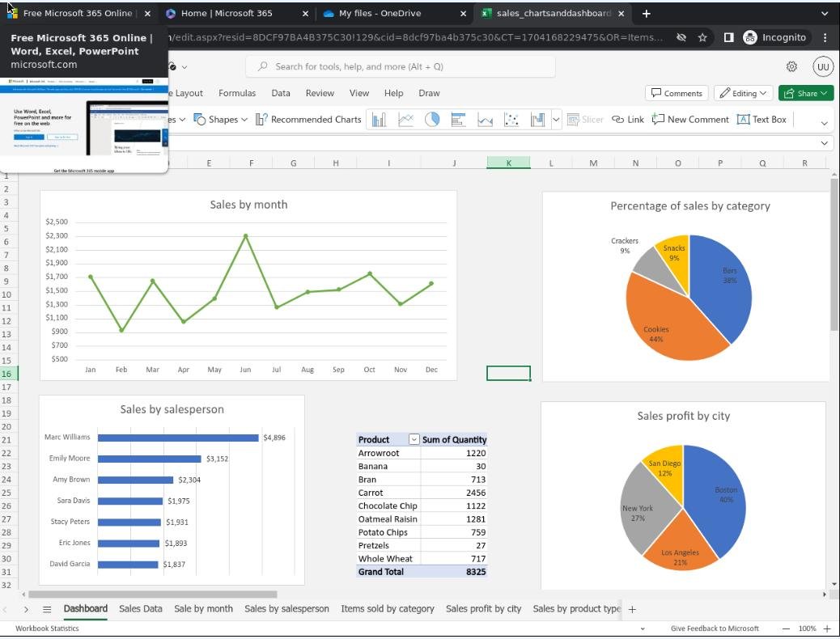The width and height of the screenshot is (840, 639).
Task: Open the Editing mode dropdown
Action: pyautogui.click(x=743, y=93)
